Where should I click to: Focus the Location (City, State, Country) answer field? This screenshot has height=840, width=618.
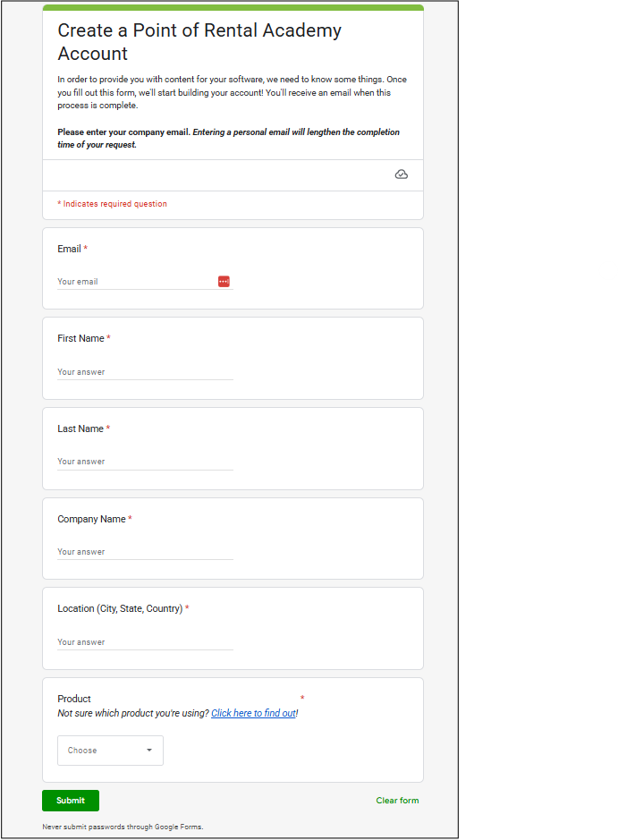click(x=145, y=642)
